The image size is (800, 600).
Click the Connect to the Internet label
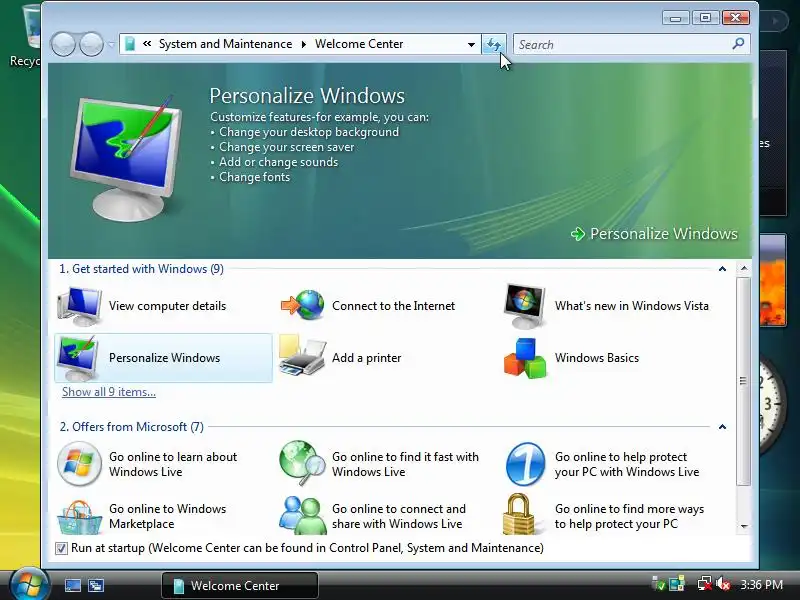coord(393,306)
